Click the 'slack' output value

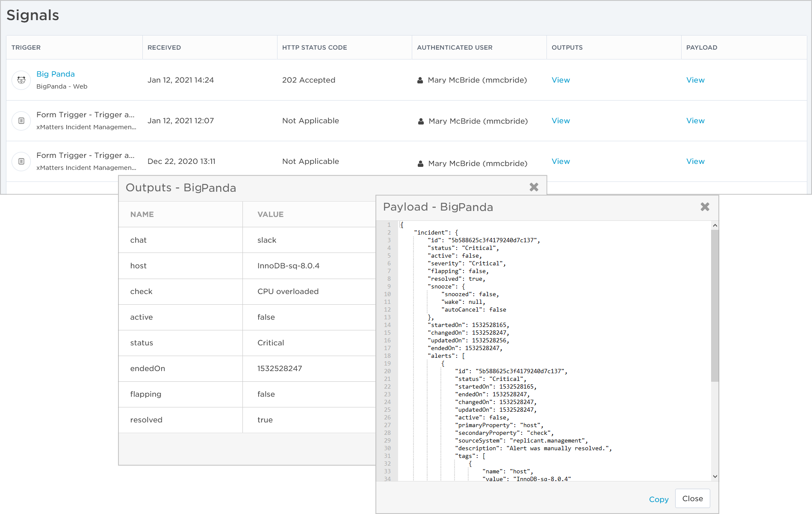(x=267, y=240)
